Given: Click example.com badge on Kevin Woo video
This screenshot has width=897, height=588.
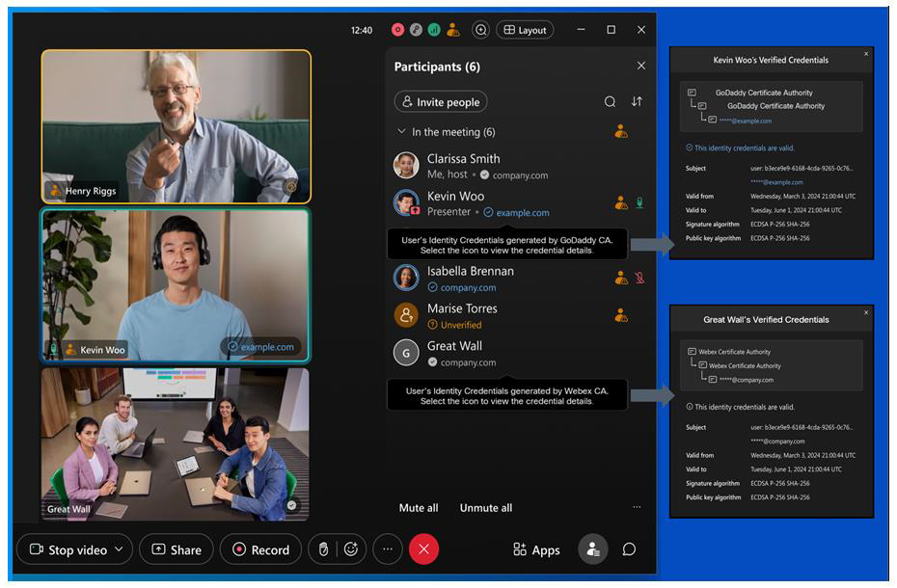Looking at the screenshot, I should [x=260, y=347].
